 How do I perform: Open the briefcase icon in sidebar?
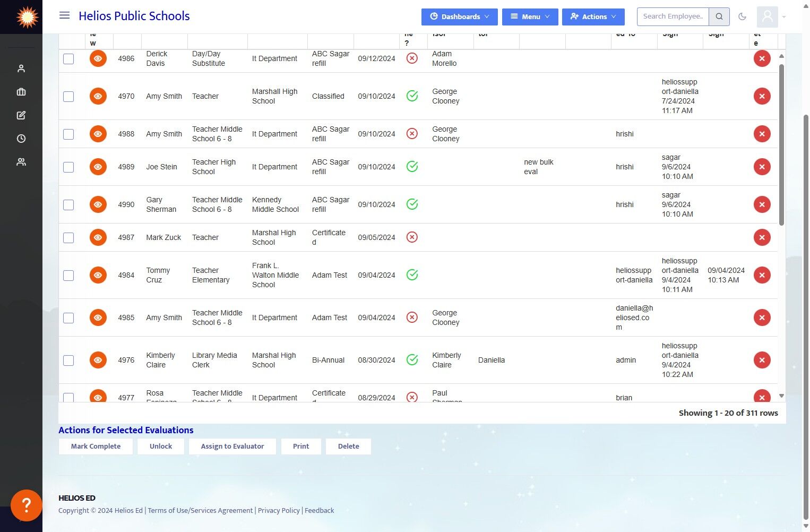[x=21, y=92]
